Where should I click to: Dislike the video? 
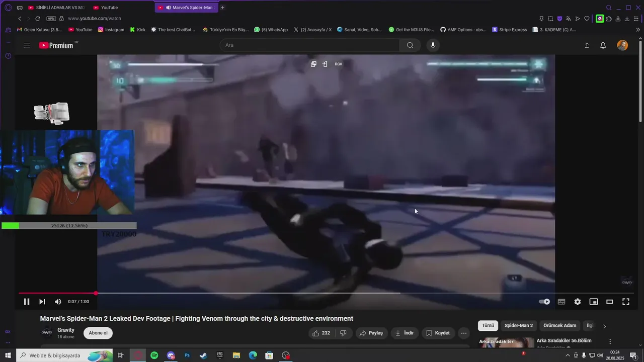pos(343,333)
